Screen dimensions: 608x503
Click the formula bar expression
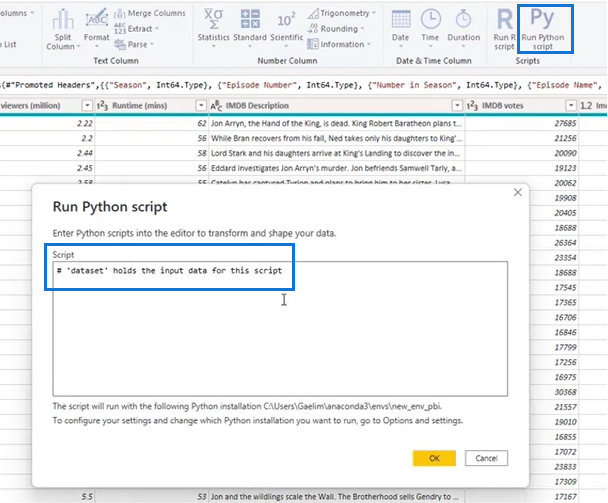coord(303,85)
